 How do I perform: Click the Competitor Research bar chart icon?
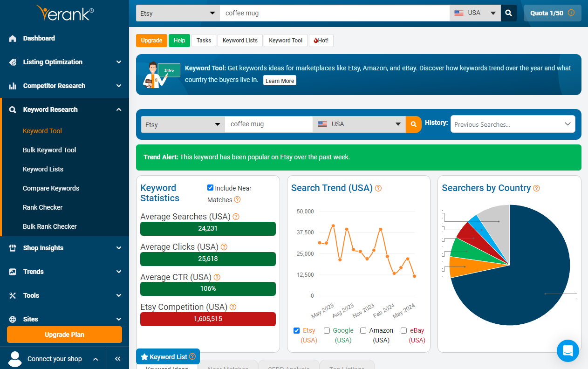[x=13, y=86]
